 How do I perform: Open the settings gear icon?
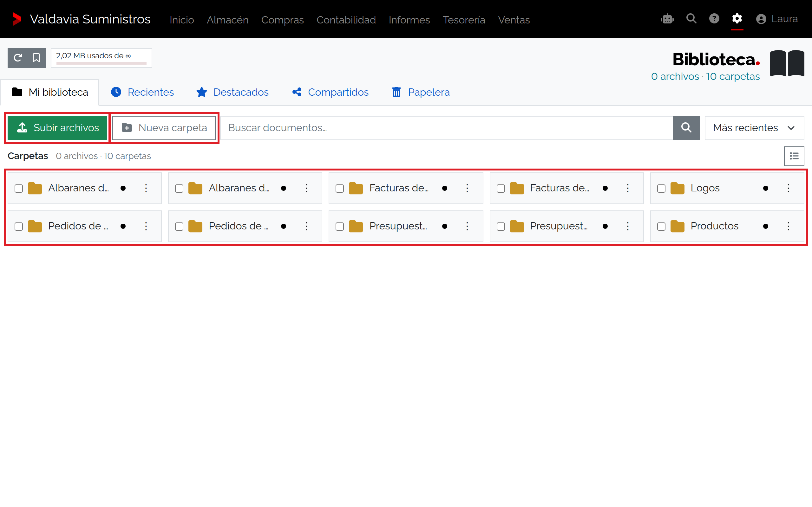[x=737, y=19]
